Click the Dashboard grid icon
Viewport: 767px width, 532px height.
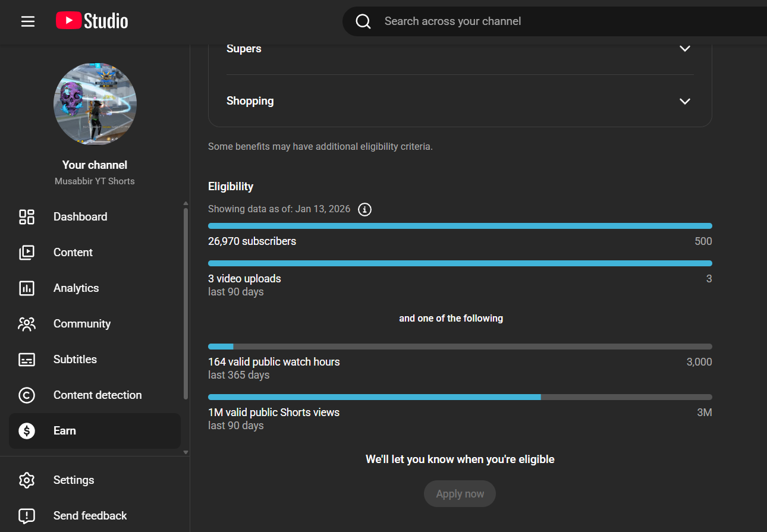pyautogui.click(x=27, y=217)
